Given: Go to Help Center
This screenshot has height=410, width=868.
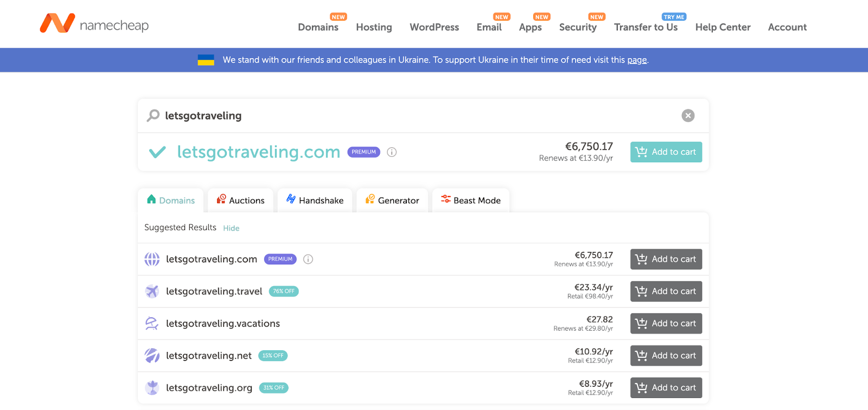Looking at the screenshot, I should pos(723,27).
